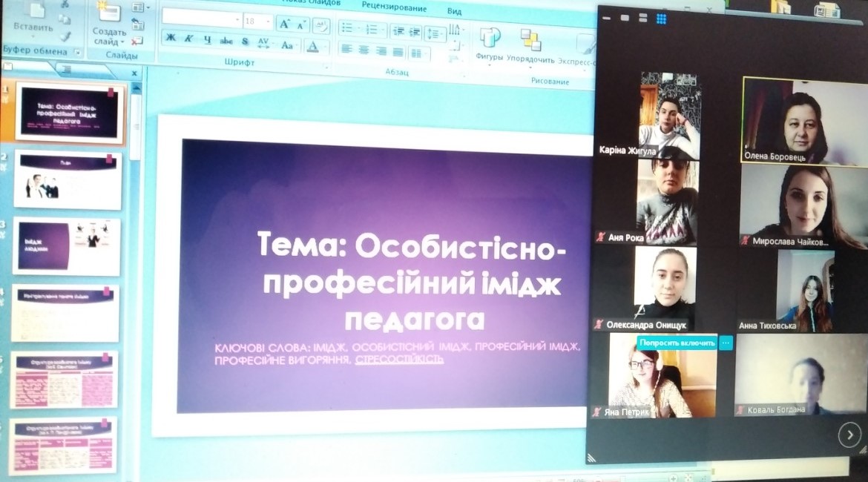Open the slide Layout dropdown

141,7
